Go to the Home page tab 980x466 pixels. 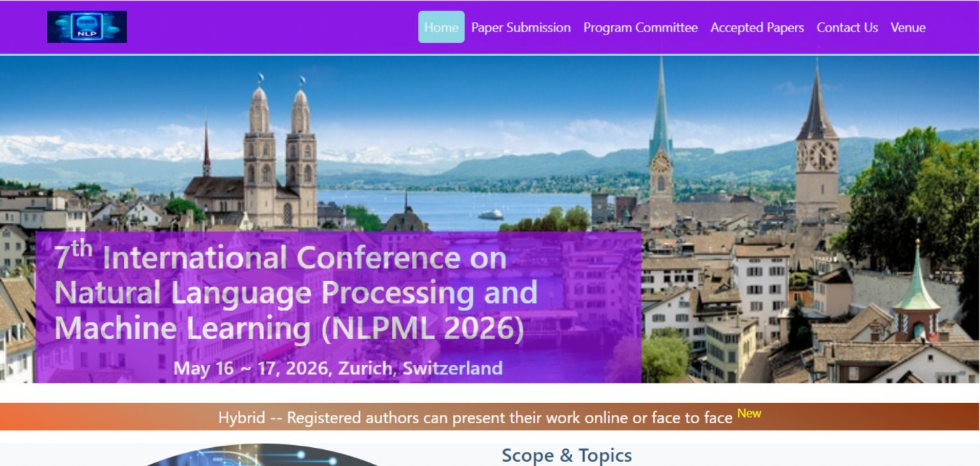coord(441,27)
